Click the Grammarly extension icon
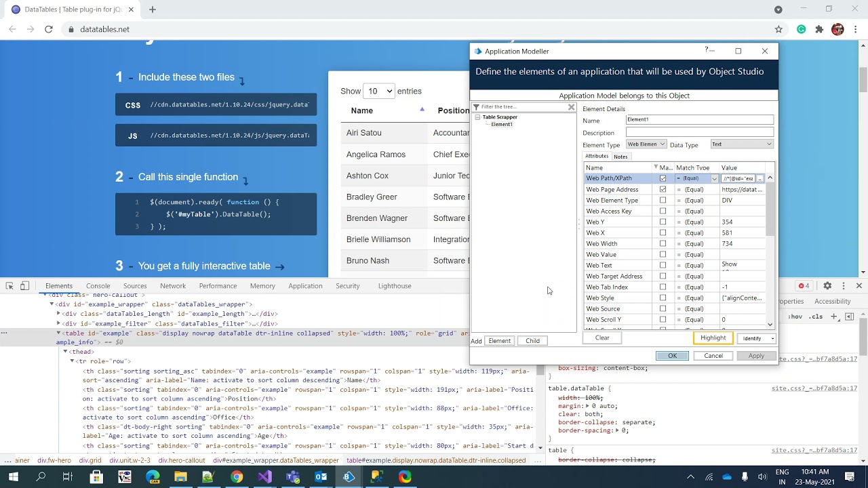 click(802, 29)
